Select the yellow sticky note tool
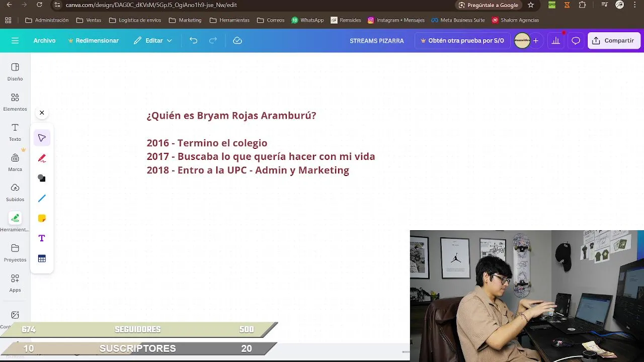The height and width of the screenshot is (362, 644). 42,218
